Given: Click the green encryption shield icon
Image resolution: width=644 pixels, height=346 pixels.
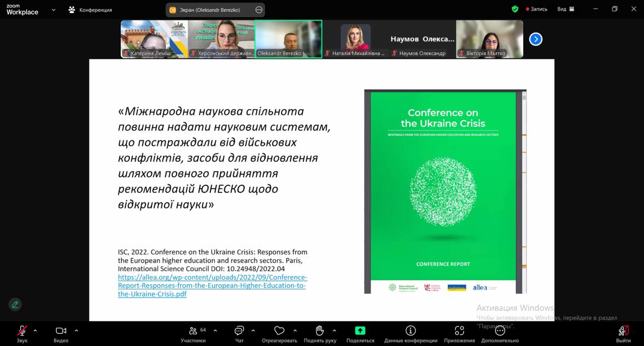Looking at the screenshot, I should (x=515, y=9).
